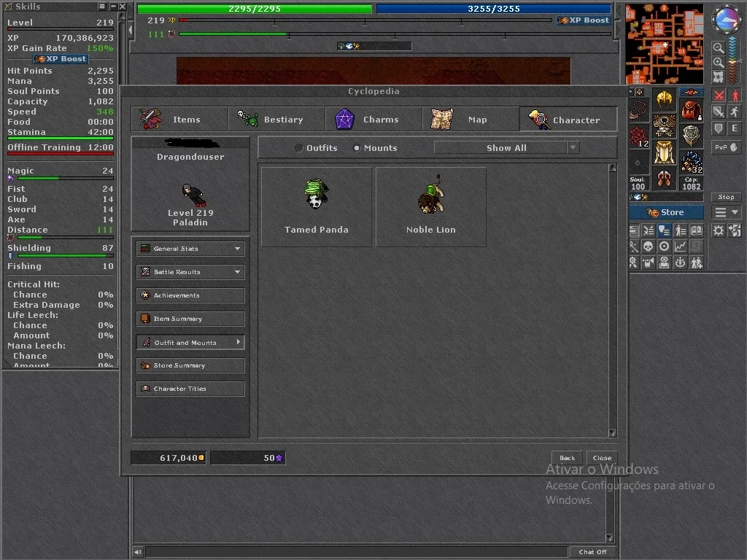
Task: Click the golden helmet equipment slot
Action: coord(665,100)
